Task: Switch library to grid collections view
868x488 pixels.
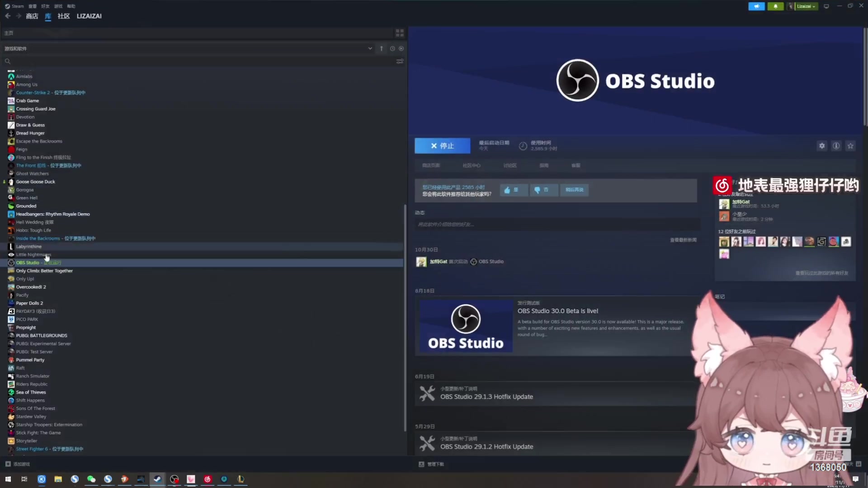Action: pyautogui.click(x=400, y=33)
